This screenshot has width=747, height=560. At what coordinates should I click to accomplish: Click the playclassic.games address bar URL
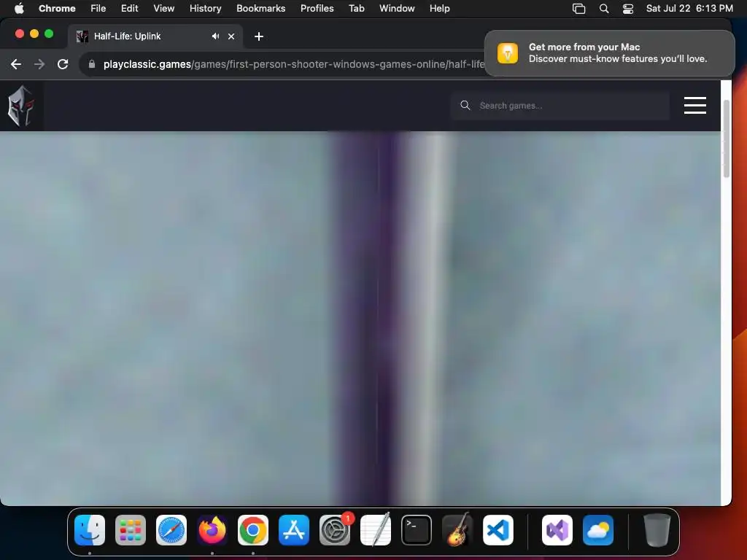(x=293, y=64)
